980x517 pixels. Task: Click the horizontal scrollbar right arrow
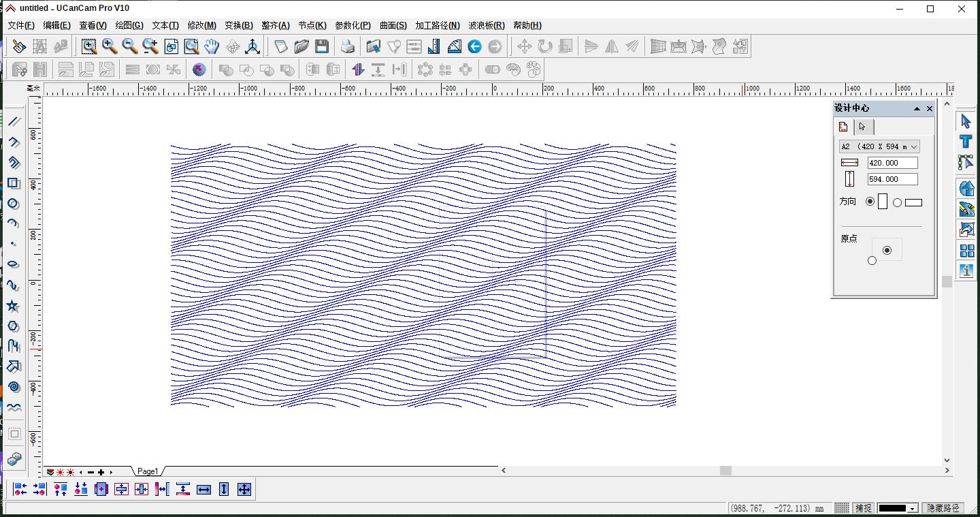pos(947,471)
